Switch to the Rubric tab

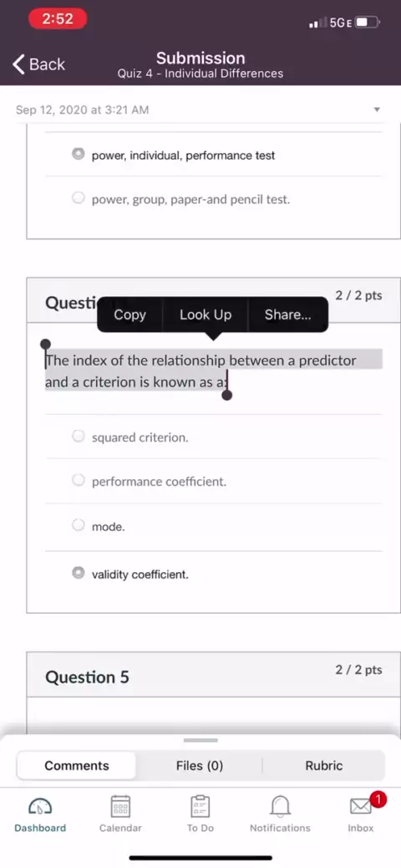(323, 766)
